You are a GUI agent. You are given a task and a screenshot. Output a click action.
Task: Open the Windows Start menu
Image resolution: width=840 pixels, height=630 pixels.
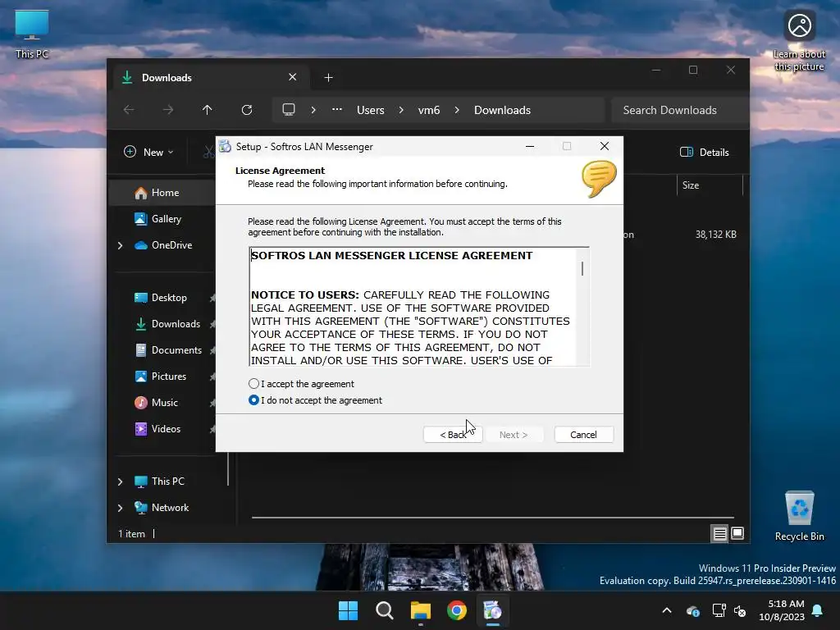pyautogui.click(x=348, y=610)
